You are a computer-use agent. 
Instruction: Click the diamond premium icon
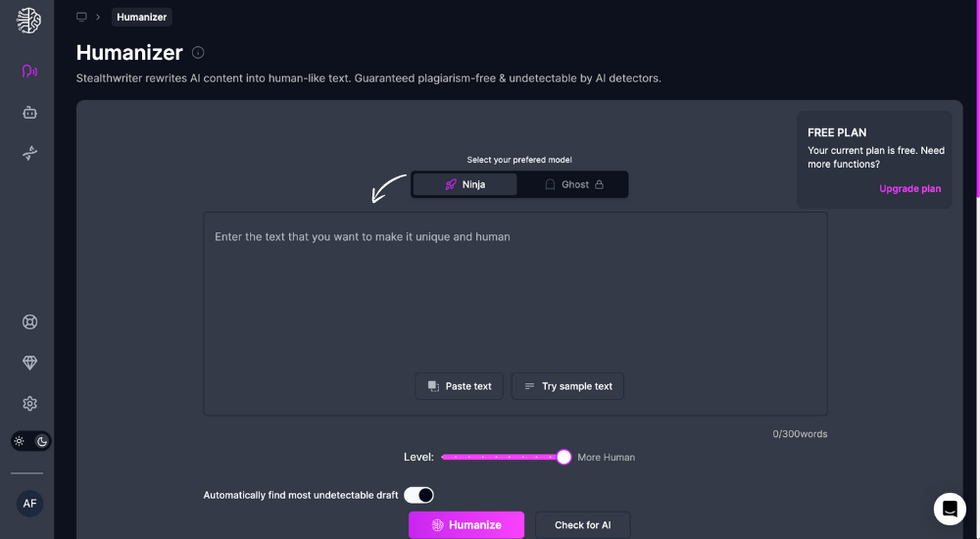[29, 363]
